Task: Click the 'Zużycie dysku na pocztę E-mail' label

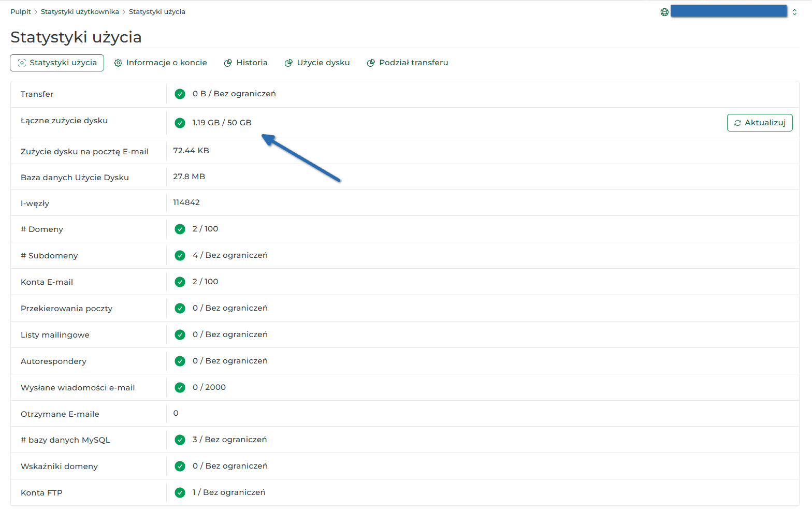Action: (84, 152)
